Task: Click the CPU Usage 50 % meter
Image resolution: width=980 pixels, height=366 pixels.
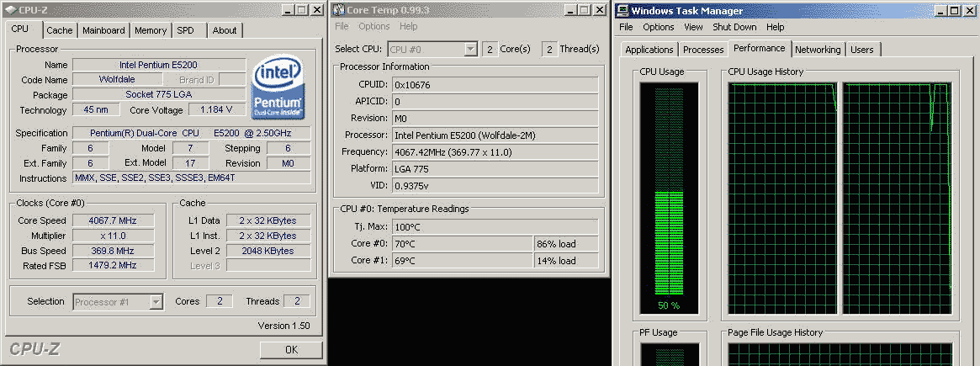Action: (x=669, y=198)
